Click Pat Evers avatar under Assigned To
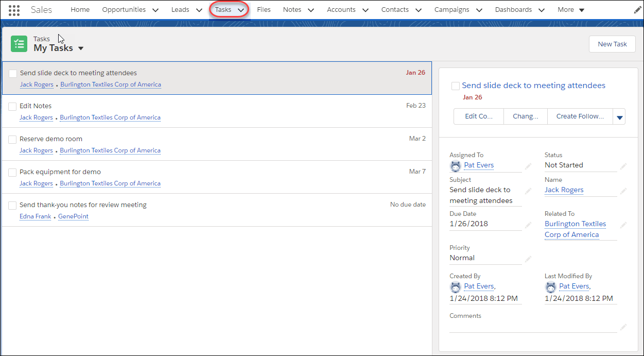Image resolution: width=644 pixels, height=356 pixels. tap(455, 165)
